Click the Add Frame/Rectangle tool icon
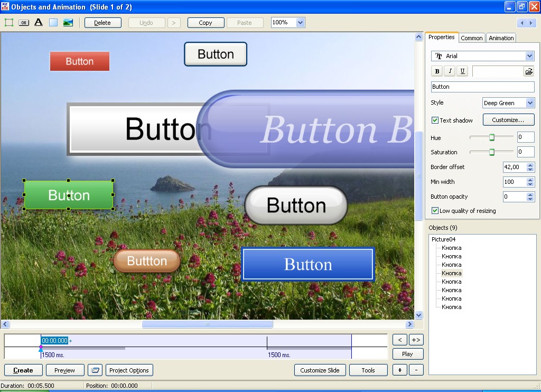This screenshot has height=392, width=541. click(x=9, y=23)
